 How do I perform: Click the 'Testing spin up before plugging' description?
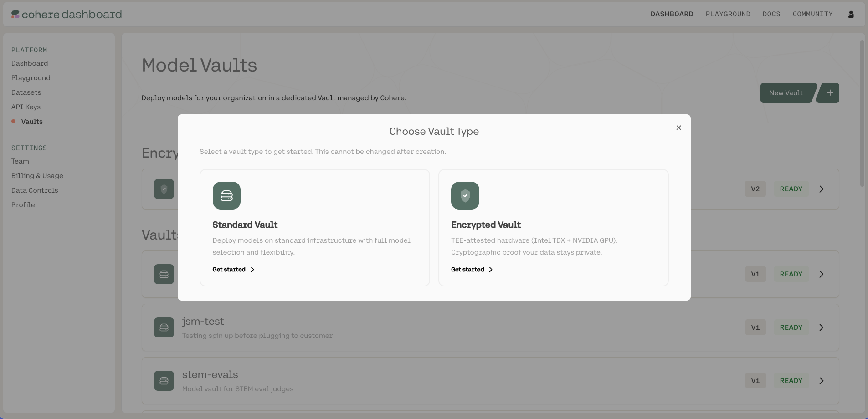257,336
